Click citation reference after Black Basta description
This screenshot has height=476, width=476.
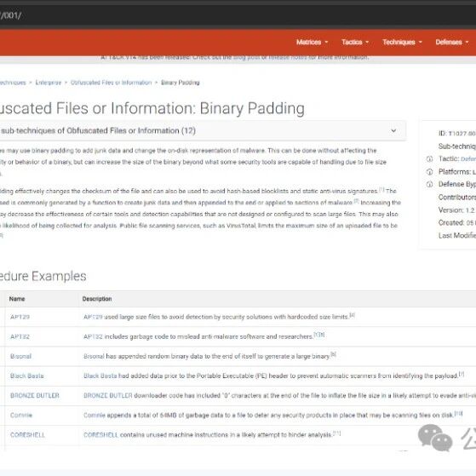[x=462, y=375]
